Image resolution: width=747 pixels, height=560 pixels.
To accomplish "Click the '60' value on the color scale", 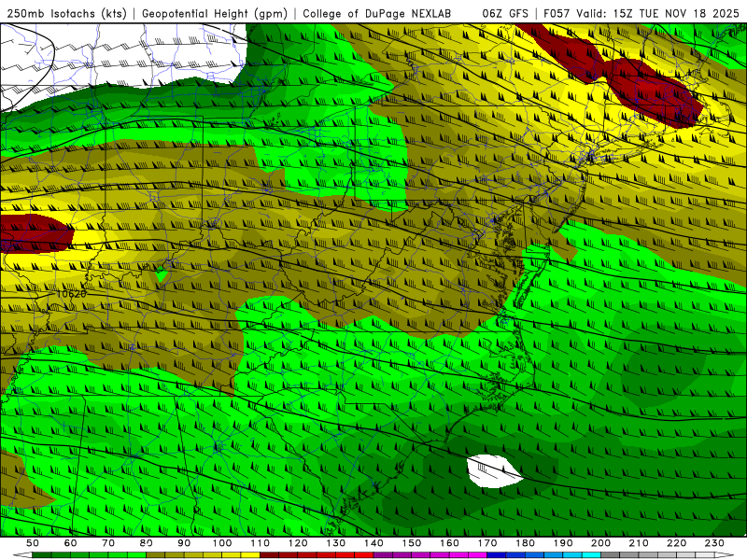I will (71, 543).
